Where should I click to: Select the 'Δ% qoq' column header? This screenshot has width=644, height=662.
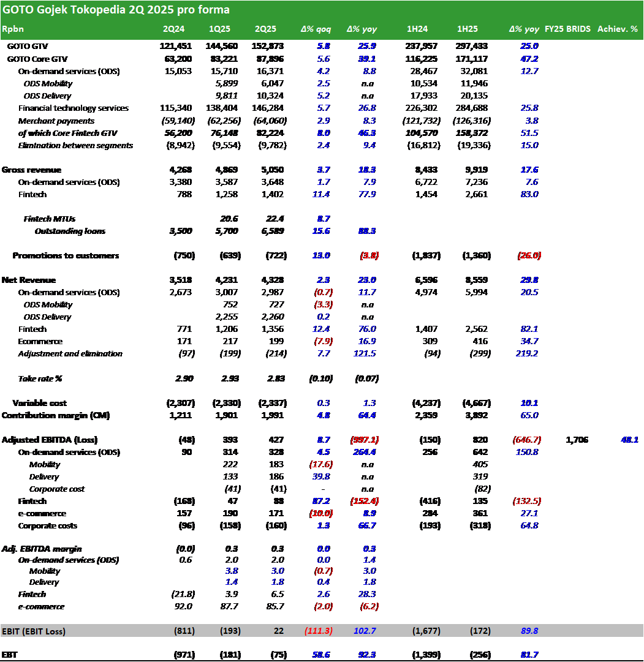(x=316, y=29)
